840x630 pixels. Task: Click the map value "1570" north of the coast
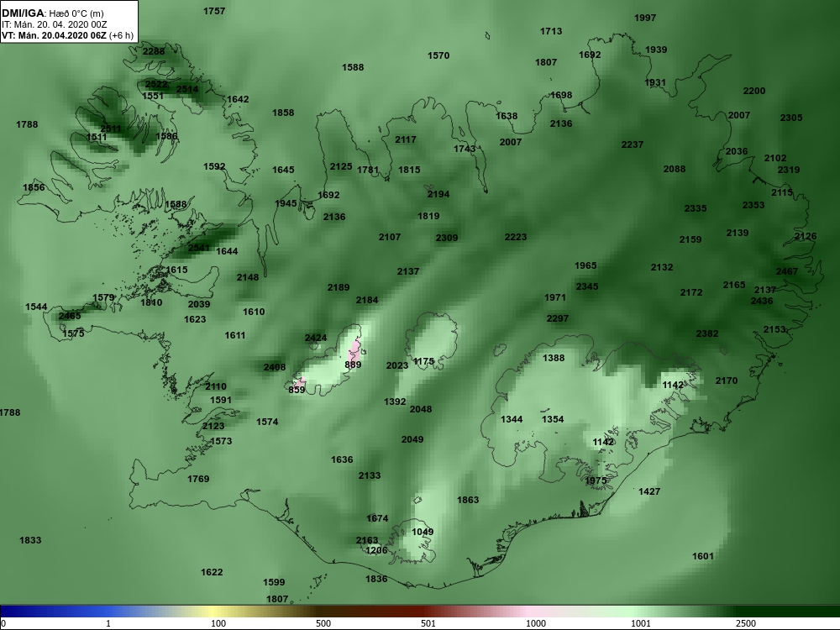tap(438, 55)
